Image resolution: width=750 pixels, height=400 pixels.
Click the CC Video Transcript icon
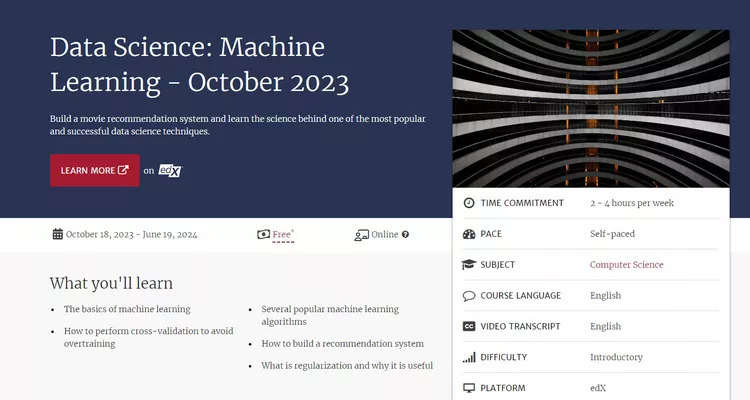pos(469,326)
